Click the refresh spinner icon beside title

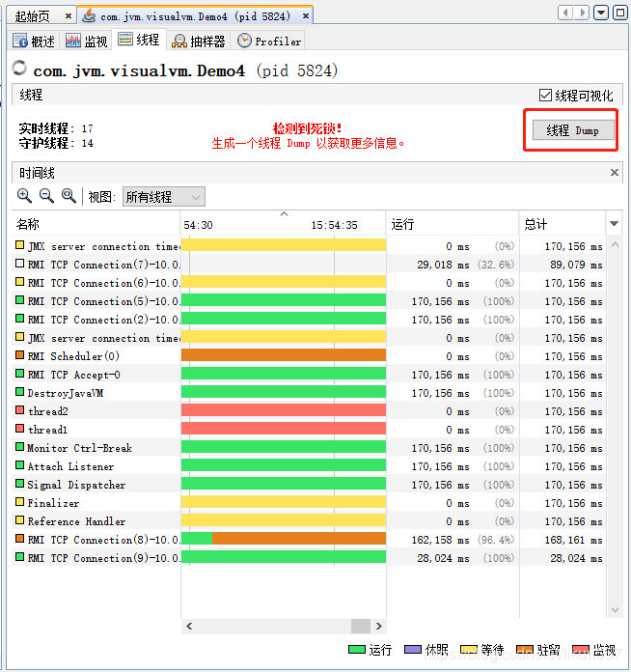(x=19, y=68)
